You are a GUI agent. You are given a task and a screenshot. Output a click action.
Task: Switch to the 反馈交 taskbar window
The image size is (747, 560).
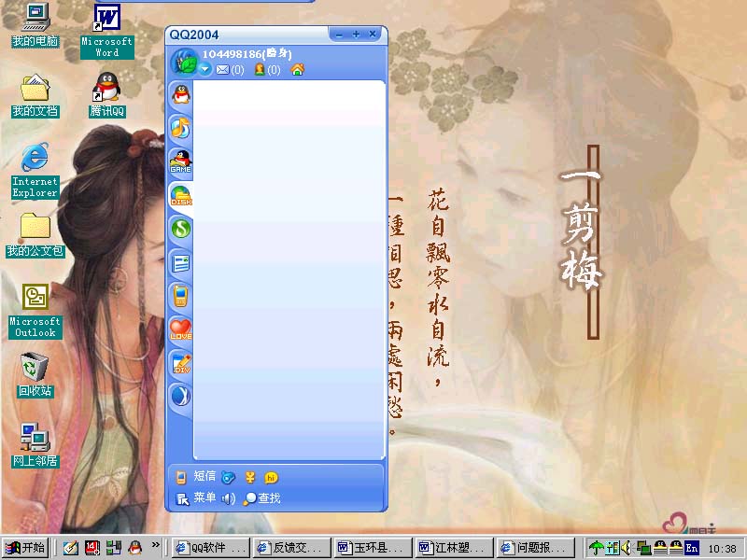coord(291,548)
